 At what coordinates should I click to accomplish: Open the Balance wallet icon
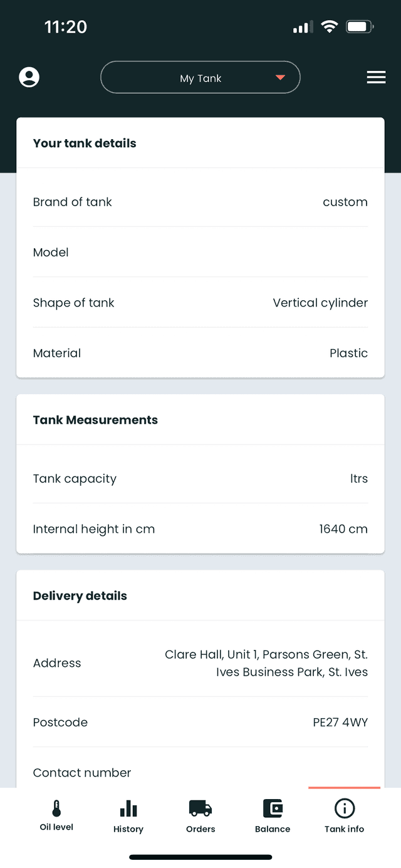pyautogui.click(x=272, y=808)
